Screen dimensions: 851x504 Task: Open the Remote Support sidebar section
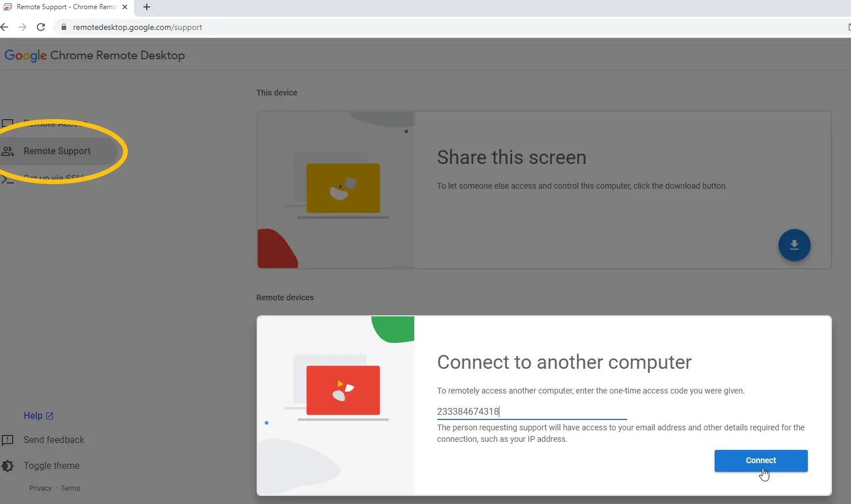(x=58, y=151)
